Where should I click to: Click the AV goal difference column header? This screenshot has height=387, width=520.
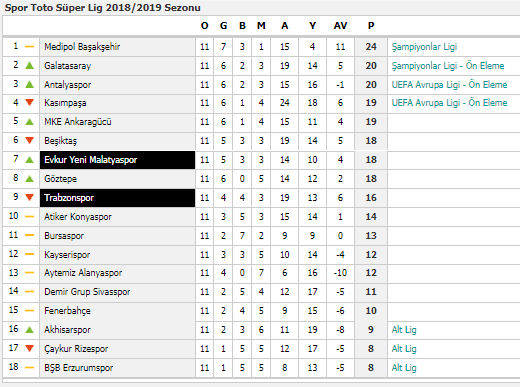(340, 26)
